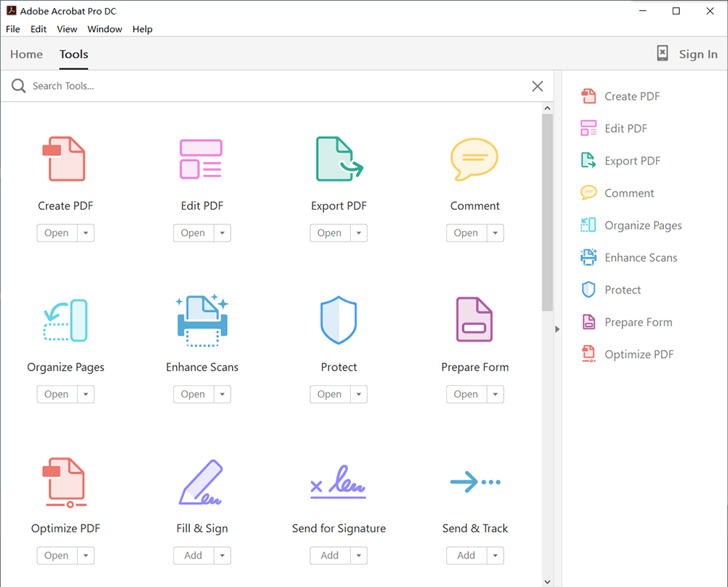The height and width of the screenshot is (587, 728).
Task: Open dropdown arrow beside Fill & Sign Add
Action: (x=223, y=555)
